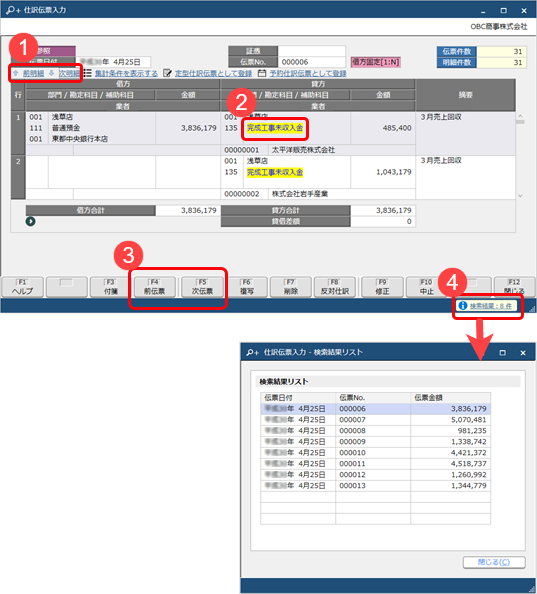Click the round arrow icon below 借方合計
Image resolution: width=537 pixels, height=594 pixels.
(31, 221)
